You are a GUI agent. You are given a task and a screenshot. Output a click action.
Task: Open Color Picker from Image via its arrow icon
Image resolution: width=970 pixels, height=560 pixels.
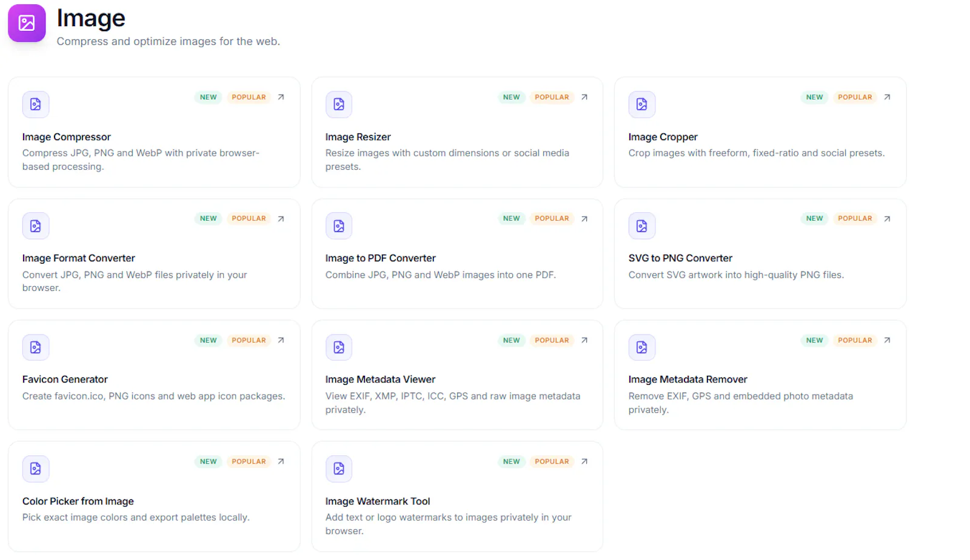click(x=281, y=461)
